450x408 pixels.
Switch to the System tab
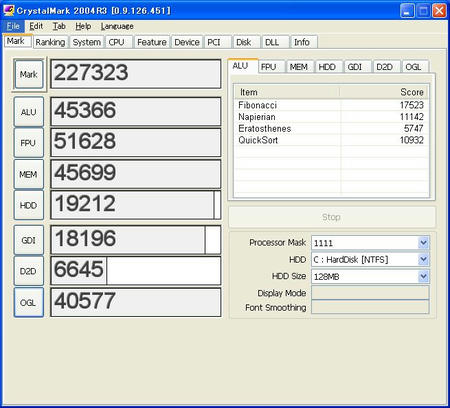[87, 42]
